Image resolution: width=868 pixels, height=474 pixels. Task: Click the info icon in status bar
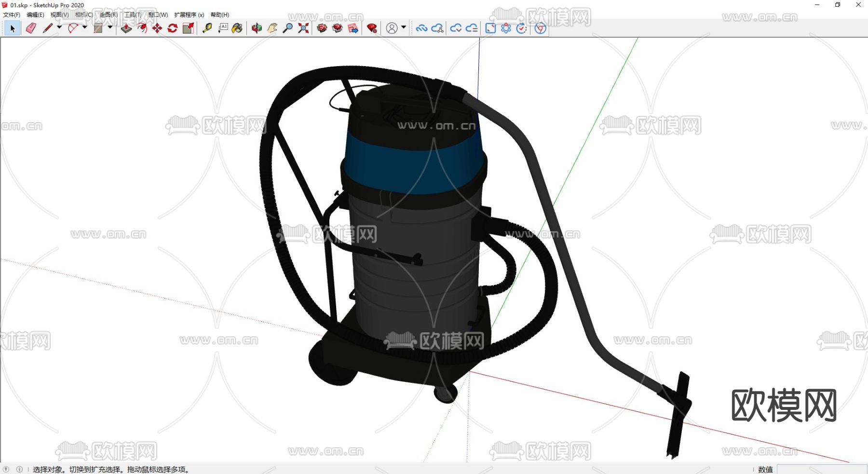click(x=19, y=469)
